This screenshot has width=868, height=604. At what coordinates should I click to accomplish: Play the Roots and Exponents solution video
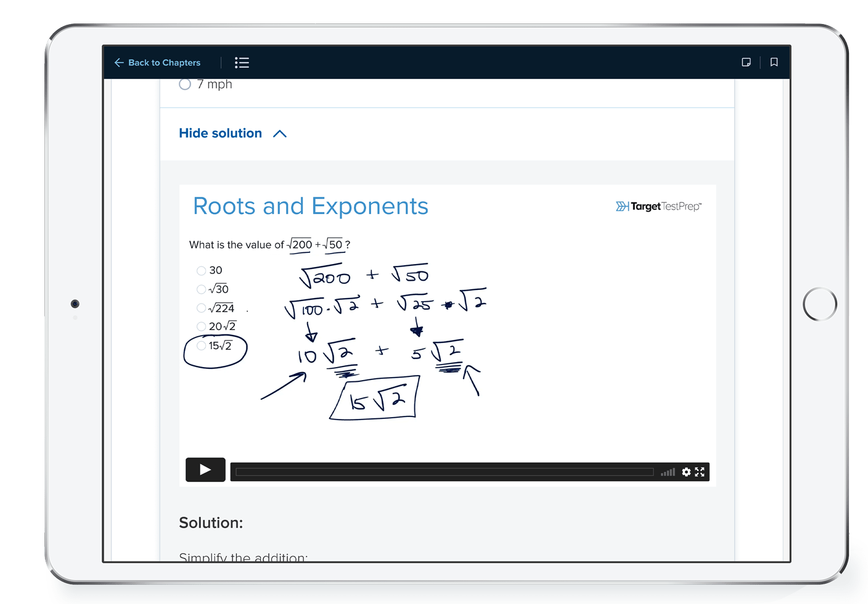(x=205, y=470)
